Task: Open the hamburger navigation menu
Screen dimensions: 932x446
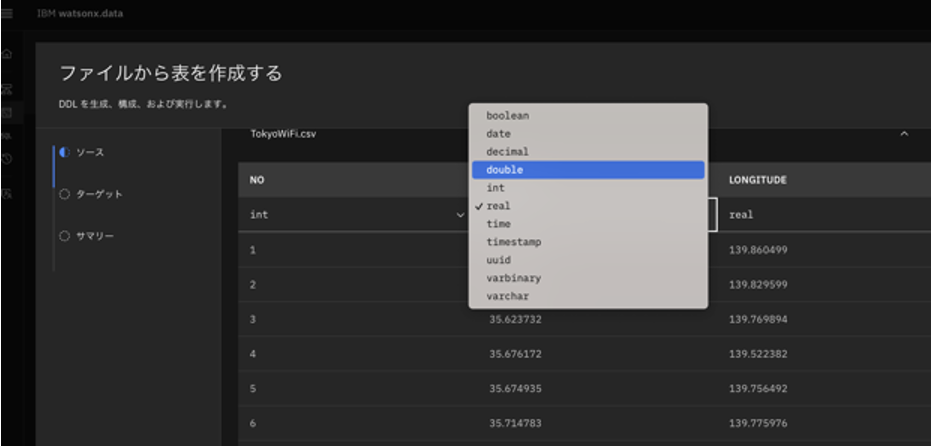Action: (x=7, y=14)
